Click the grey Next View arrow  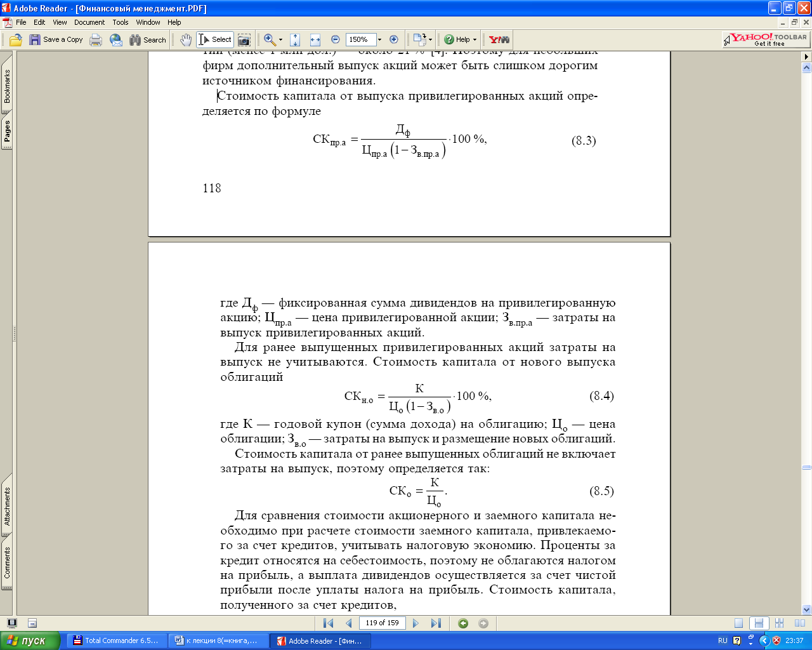pyautogui.click(x=483, y=623)
